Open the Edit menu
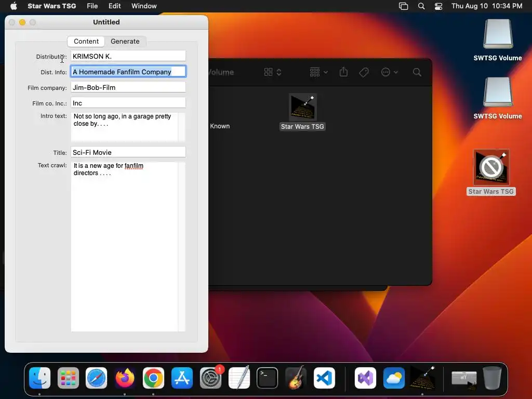Image resolution: width=532 pixels, height=399 pixels. [115, 6]
